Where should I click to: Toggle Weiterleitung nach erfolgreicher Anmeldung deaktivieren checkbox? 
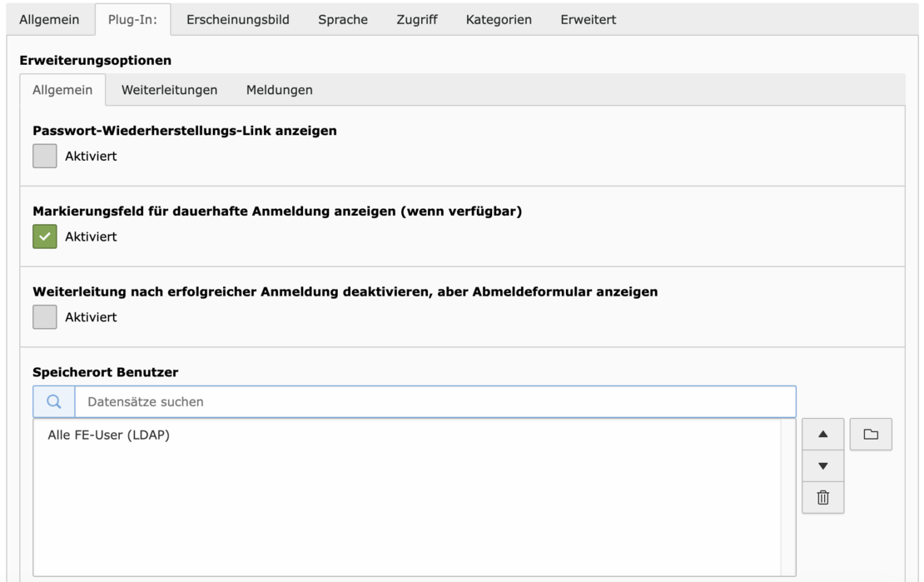tap(45, 317)
